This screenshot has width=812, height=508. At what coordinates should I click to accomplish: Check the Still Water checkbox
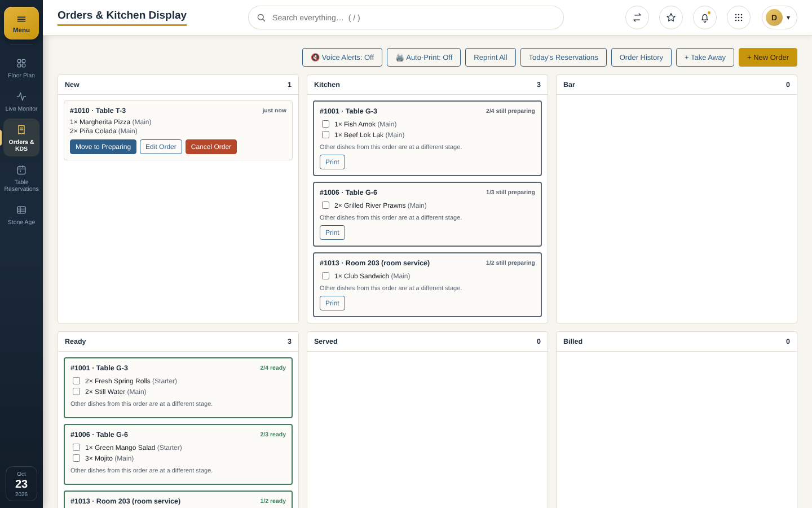tap(76, 392)
